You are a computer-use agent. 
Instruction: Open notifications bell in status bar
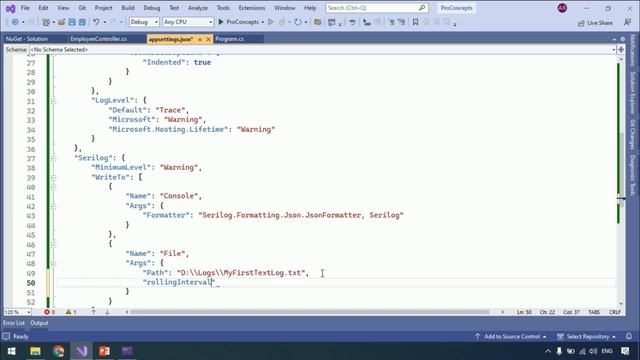[629, 336]
